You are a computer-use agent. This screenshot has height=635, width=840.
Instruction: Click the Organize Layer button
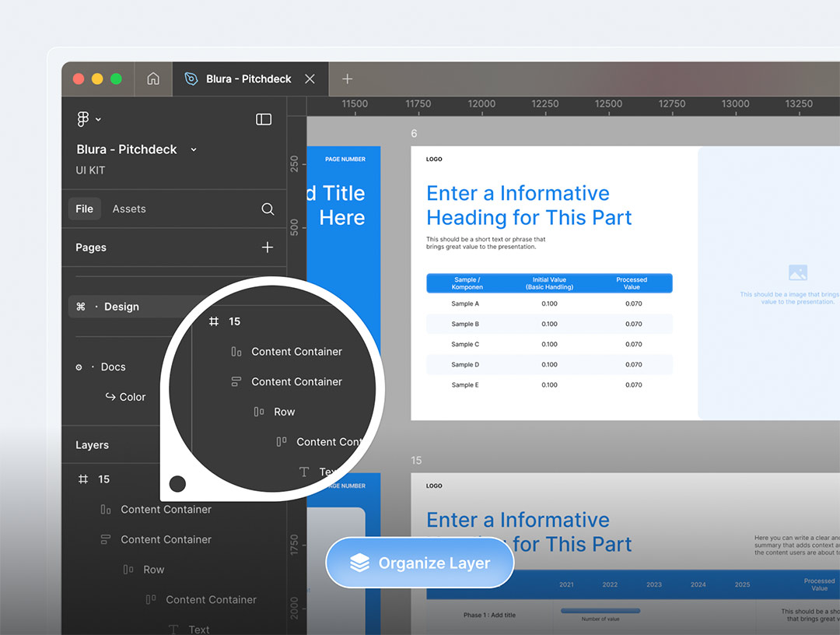[x=420, y=563]
